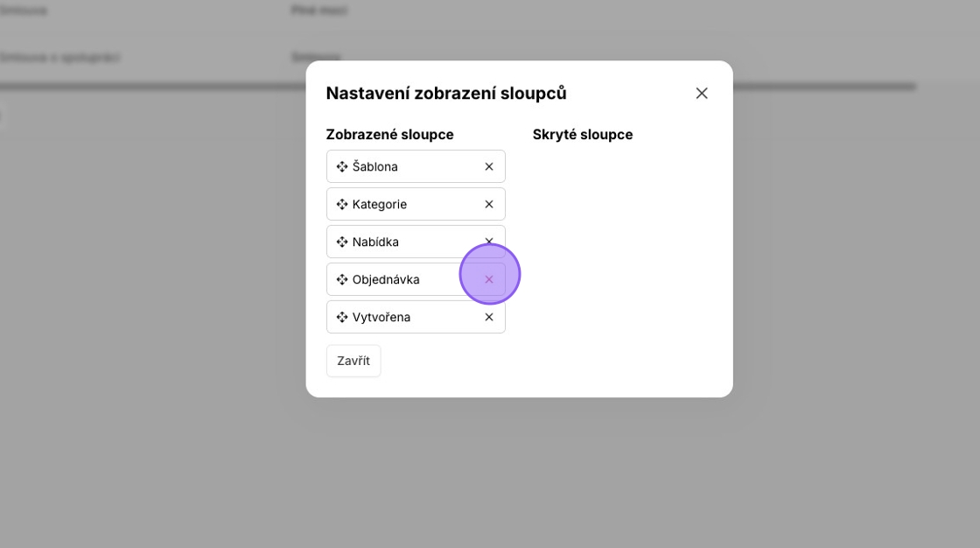Remove the Objednávka column with X icon
980x548 pixels.
pyautogui.click(x=489, y=279)
